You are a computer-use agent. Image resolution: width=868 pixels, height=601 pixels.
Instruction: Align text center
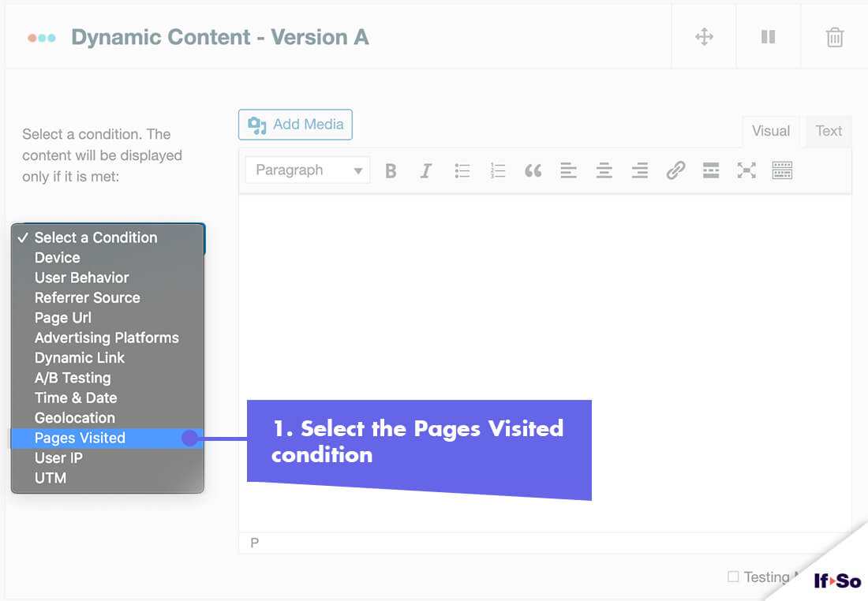click(x=604, y=171)
